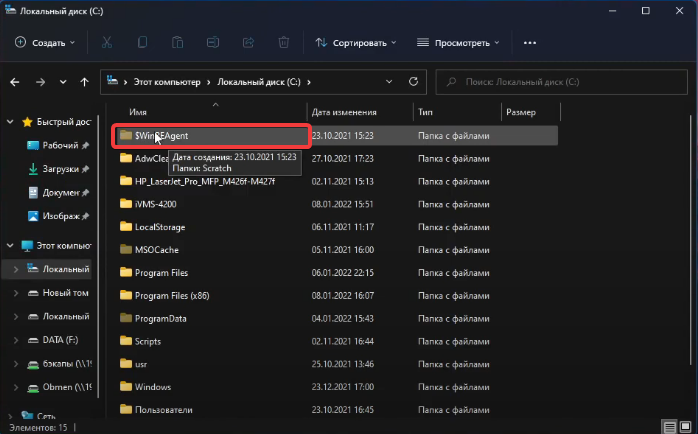Go up one folder level arrow
The width and height of the screenshot is (698, 434).
pyautogui.click(x=84, y=82)
